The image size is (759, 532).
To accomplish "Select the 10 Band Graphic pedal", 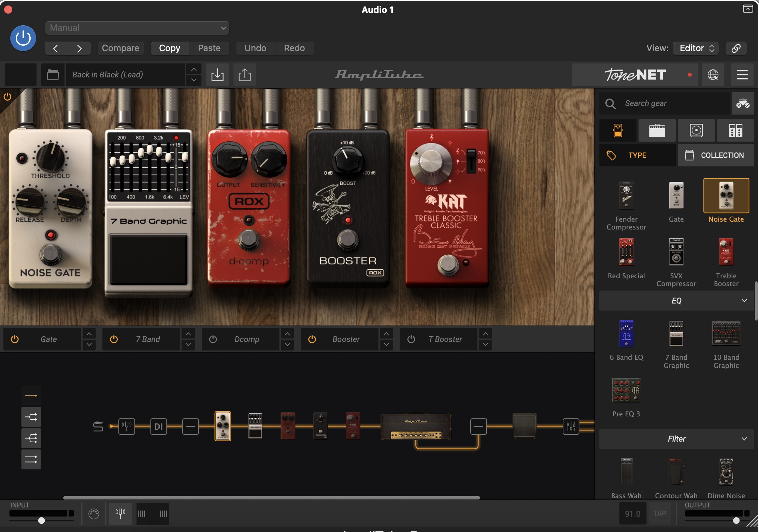I will click(726, 334).
